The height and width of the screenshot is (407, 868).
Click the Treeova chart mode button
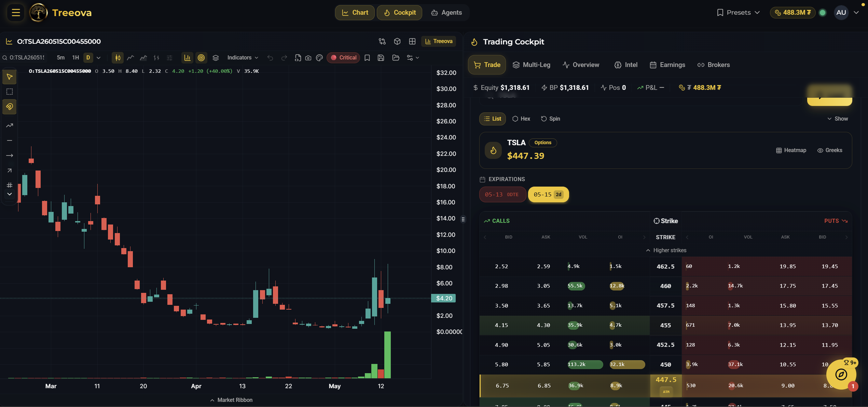pyautogui.click(x=439, y=41)
